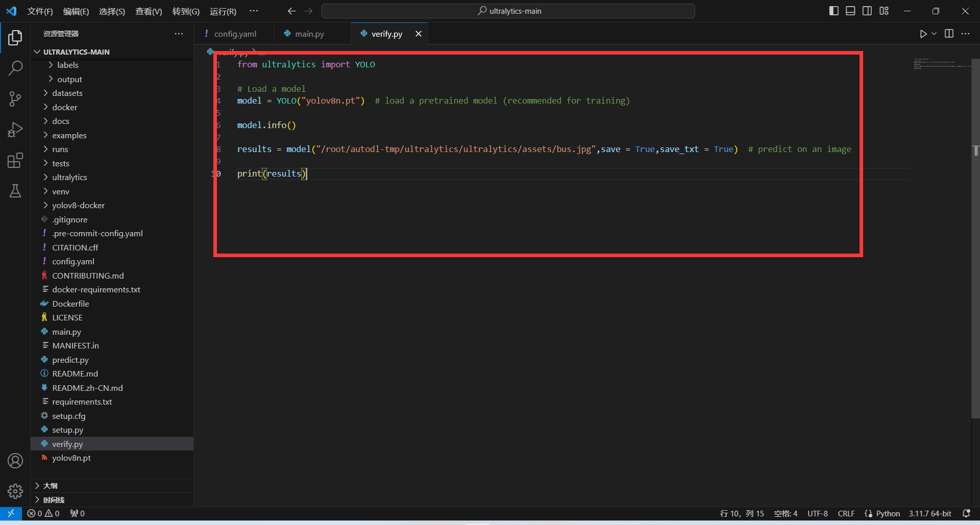This screenshot has width=980, height=525.
Task: Run the Python file with play button
Action: coord(923,34)
